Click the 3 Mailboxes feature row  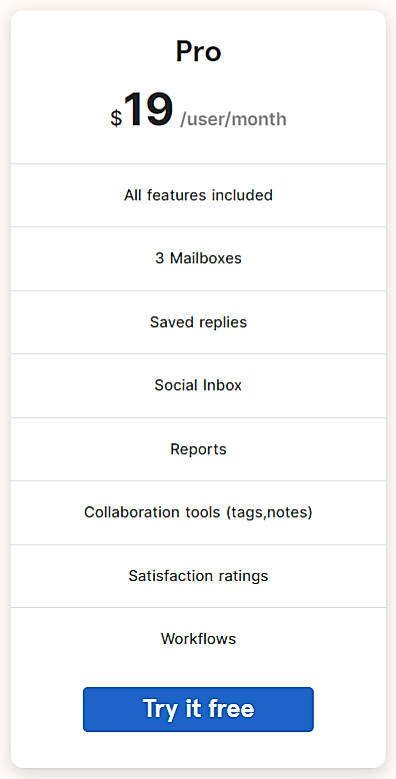[x=198, y=259]
